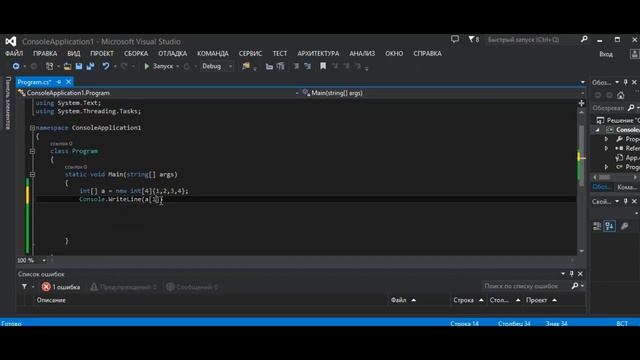
Task: Sort error list by Проект column
Action: tap(541, 300)
